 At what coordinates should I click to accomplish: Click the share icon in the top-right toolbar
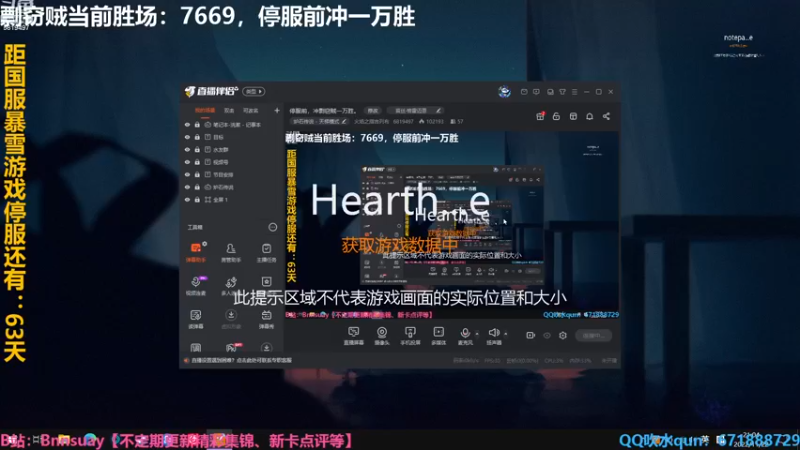(x=607, y=116)
